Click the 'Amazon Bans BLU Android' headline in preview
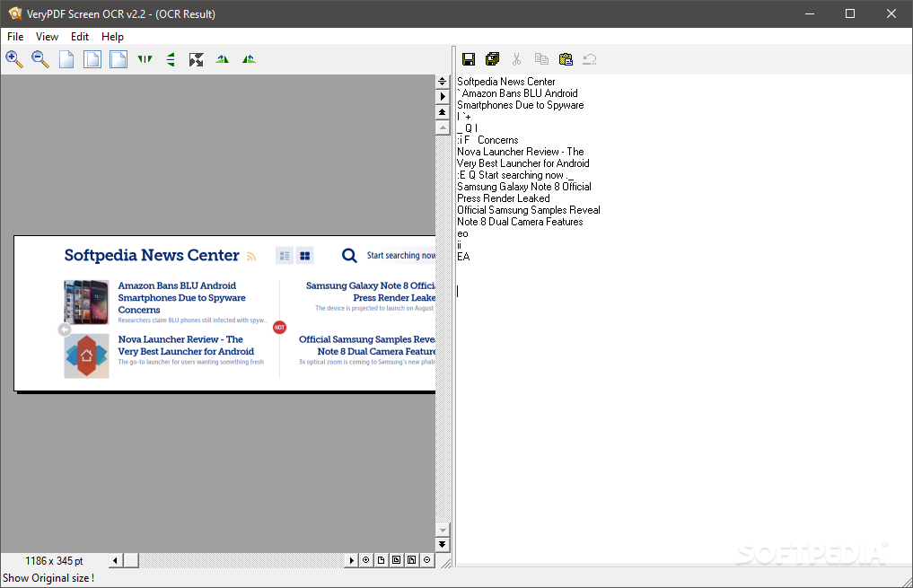Image resolution: width=913 pixels, height=588 pixels. [177, 285]
